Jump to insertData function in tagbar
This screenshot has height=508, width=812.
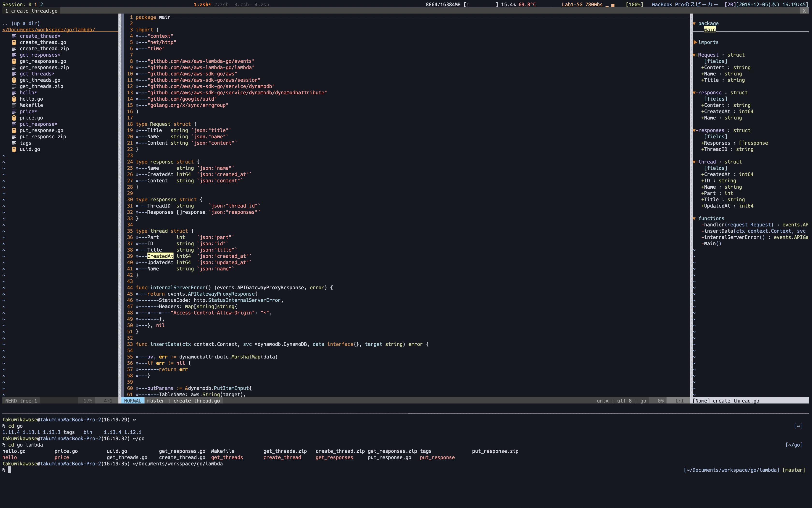753,231
